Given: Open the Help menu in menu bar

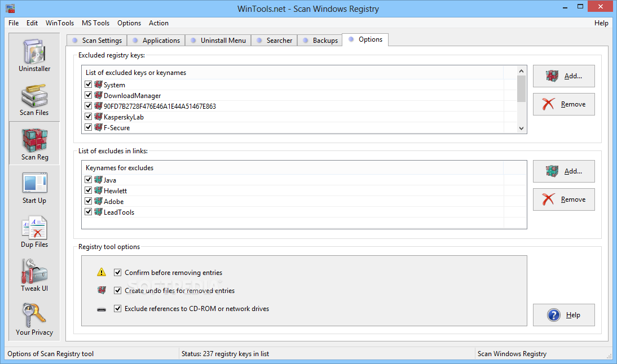Looking at the screenshot, I should click(601, 23).
